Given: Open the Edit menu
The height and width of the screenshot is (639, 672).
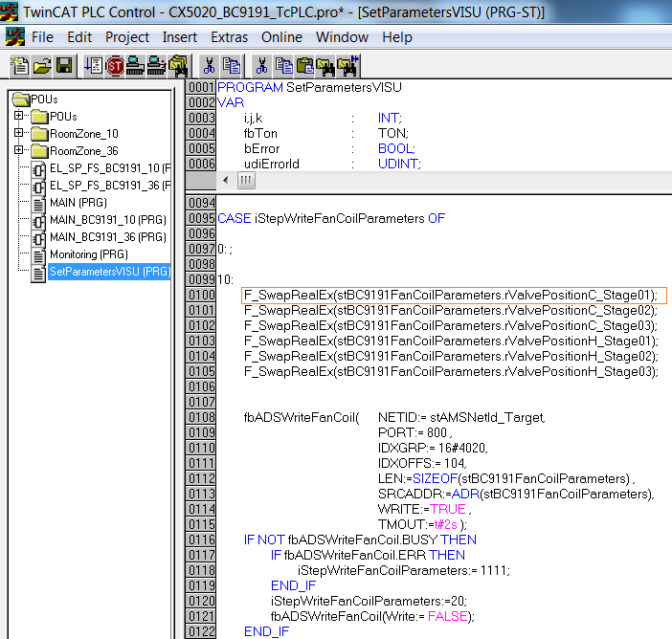Looking at the screenshot, I should (x=79, y=37).
